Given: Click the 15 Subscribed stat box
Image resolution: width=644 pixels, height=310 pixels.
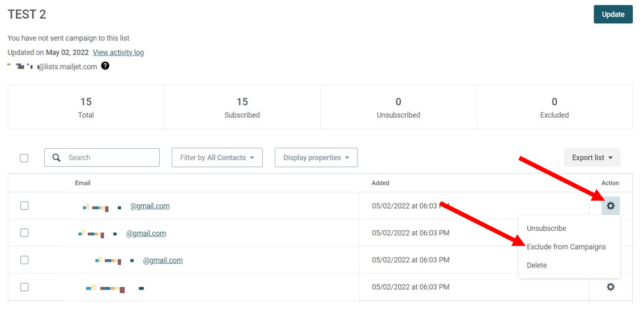Looking at the screenshot, I should [242, 107].
